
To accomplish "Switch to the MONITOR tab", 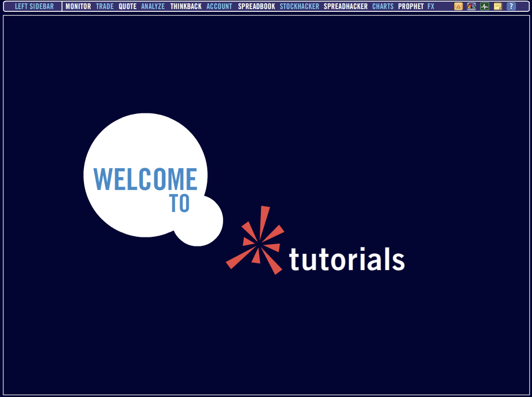I will tap(78, 6).
